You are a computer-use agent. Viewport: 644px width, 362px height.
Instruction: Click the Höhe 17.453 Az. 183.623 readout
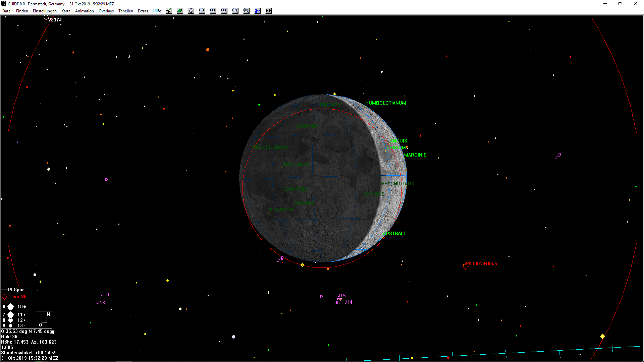(29, 342)
